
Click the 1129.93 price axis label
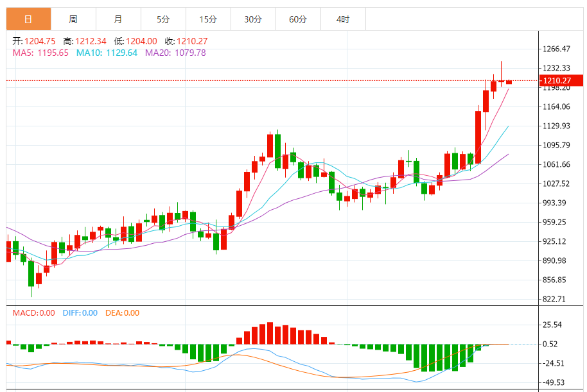557,126
